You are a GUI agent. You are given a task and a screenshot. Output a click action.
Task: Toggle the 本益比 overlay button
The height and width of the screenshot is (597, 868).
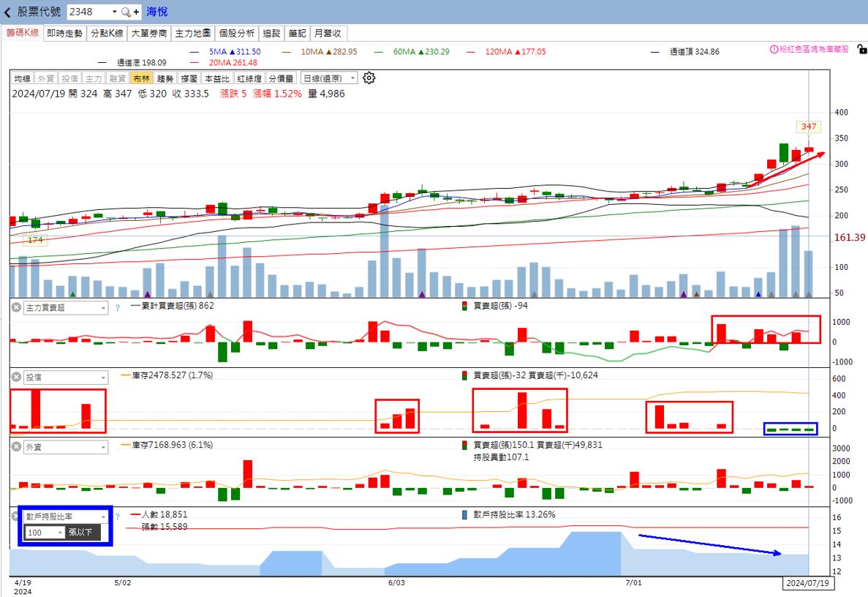216,78
